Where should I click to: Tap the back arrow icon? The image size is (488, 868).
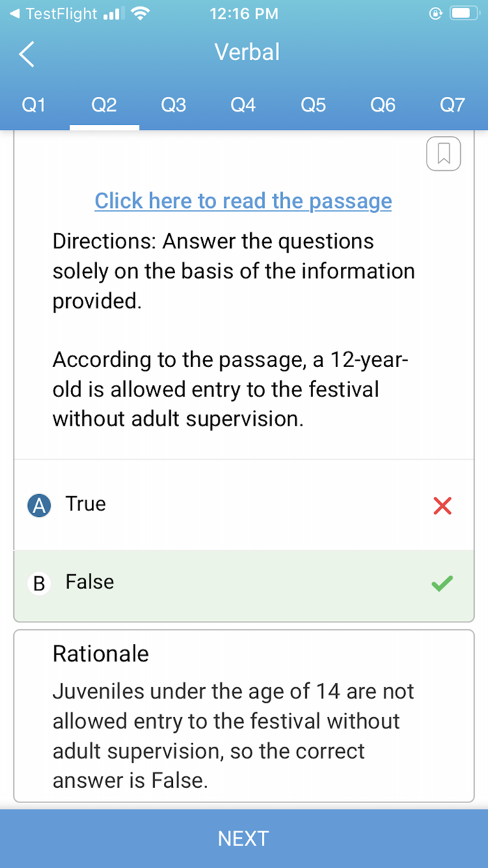coord(26,54)
